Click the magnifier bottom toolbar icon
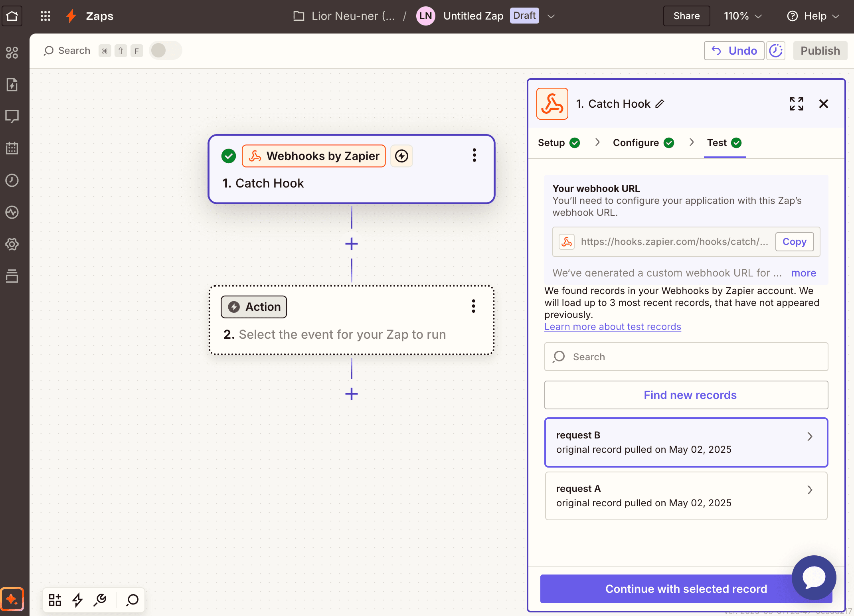The image size is (854, 616). (x=132, y=600)
